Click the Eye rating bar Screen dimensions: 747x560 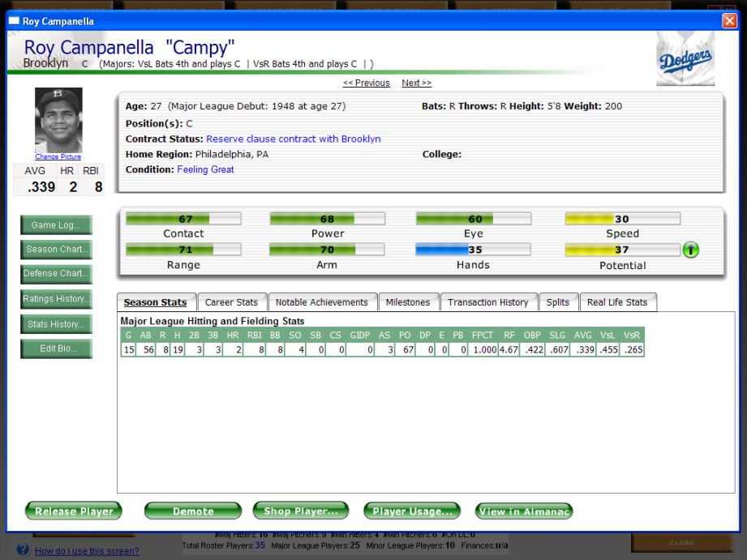point(474,219)
